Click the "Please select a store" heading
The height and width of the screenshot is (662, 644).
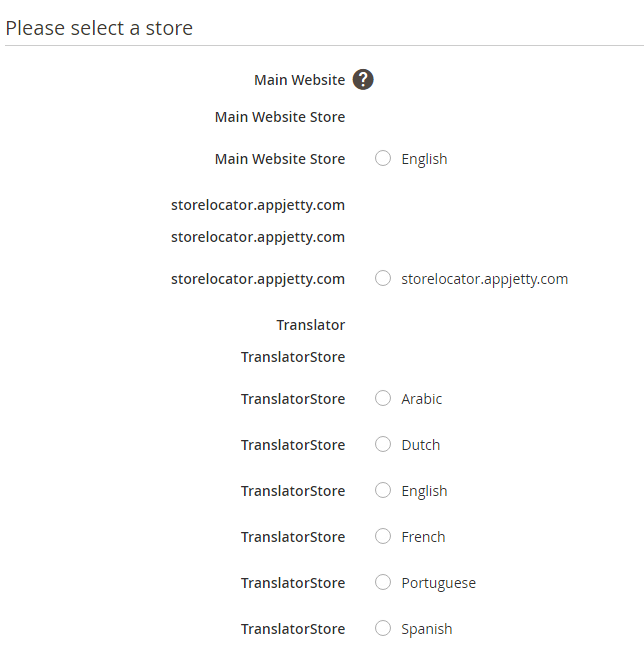tap(99, 28)
